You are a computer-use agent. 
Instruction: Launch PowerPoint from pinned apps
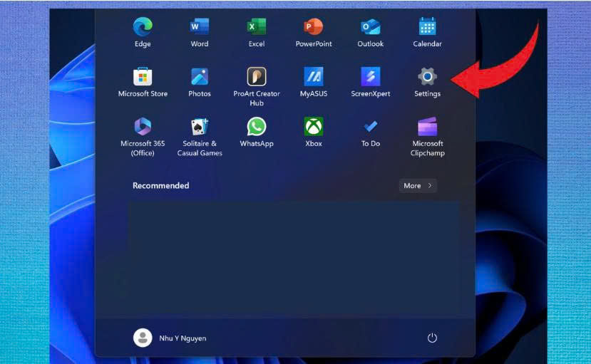(x=314, y=27)
